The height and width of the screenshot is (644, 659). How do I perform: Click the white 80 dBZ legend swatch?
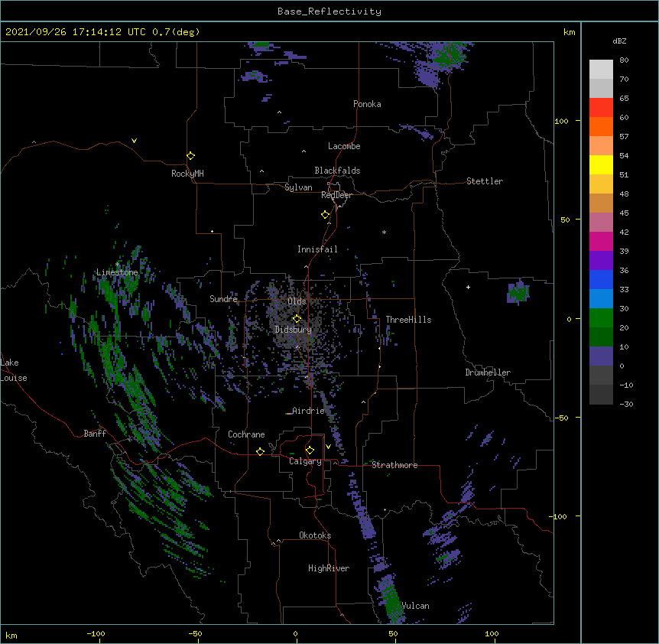[x=601, y=70]
